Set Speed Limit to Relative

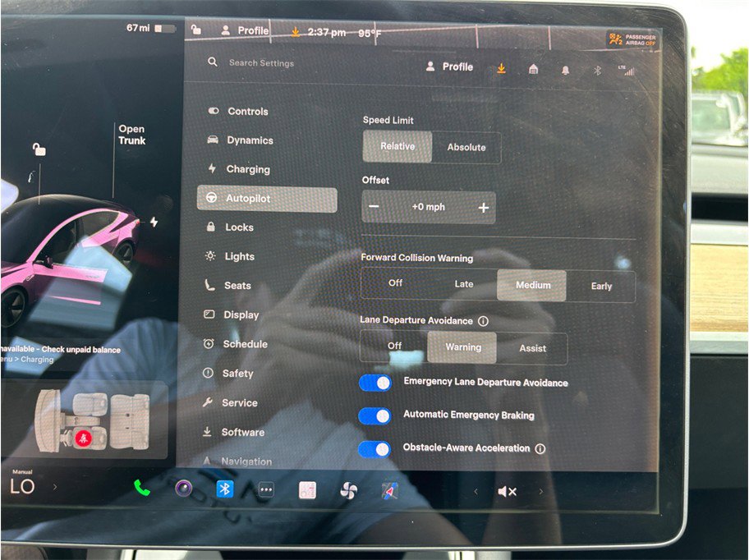pos(397,146)
